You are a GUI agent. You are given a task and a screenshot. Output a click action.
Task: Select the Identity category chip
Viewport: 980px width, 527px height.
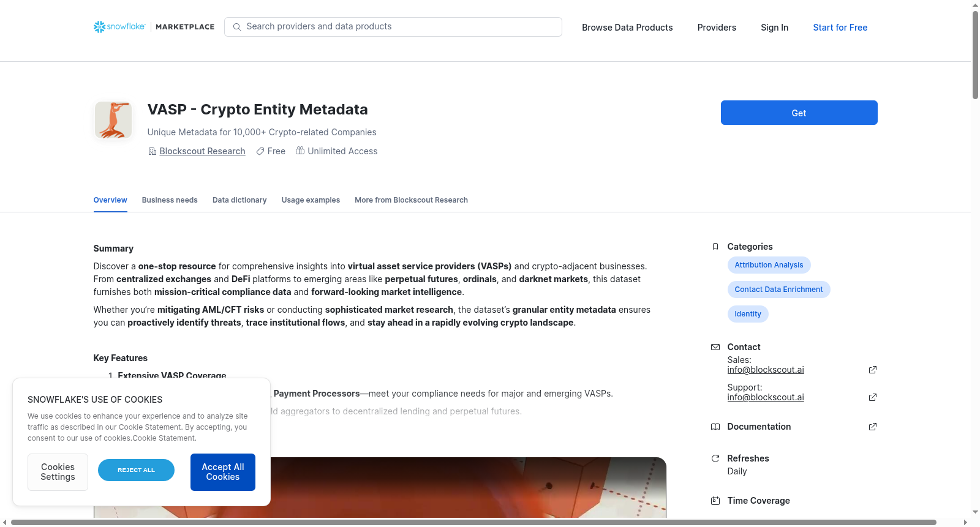[748, 314]
